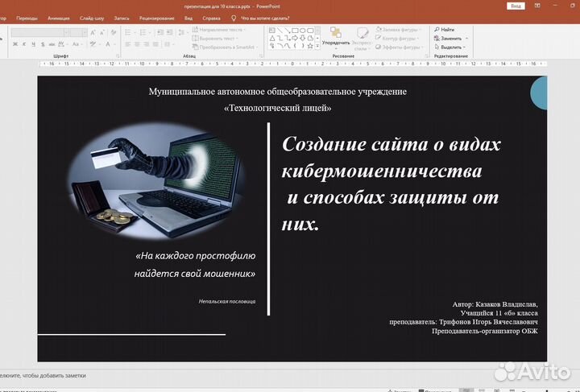Choose the five-point star shape
The image size is (580, 392).
coord(310,45)
